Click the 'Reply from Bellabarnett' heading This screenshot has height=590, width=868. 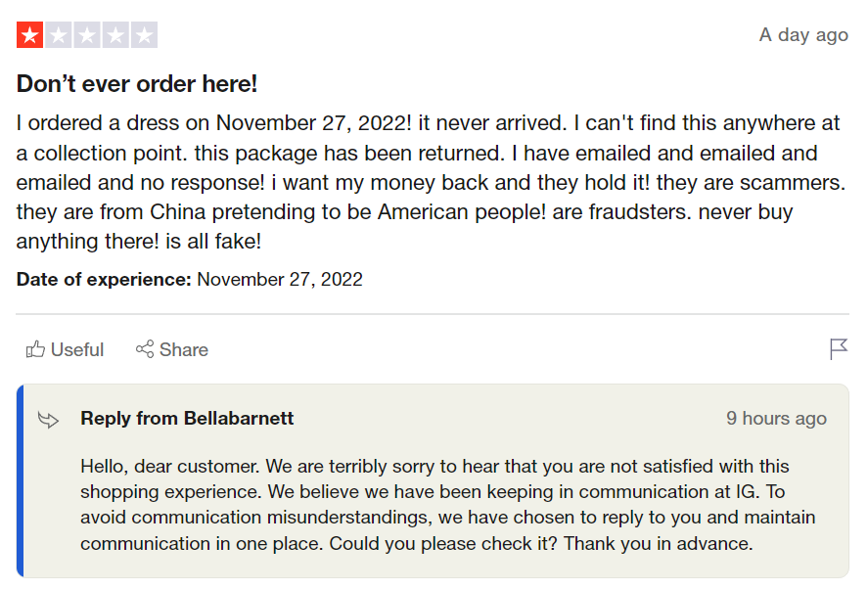coord(187,419)
